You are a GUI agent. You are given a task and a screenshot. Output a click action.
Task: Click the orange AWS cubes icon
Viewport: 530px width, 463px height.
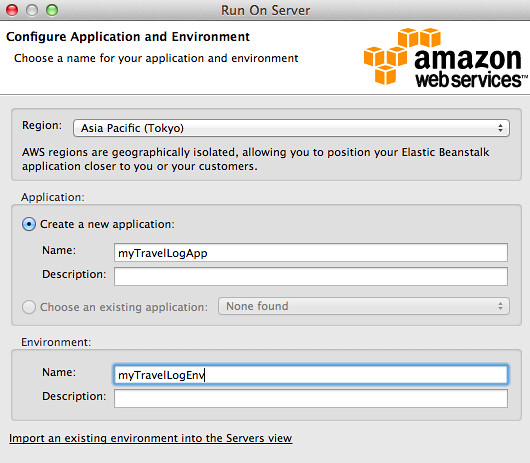tap(402, 56)
